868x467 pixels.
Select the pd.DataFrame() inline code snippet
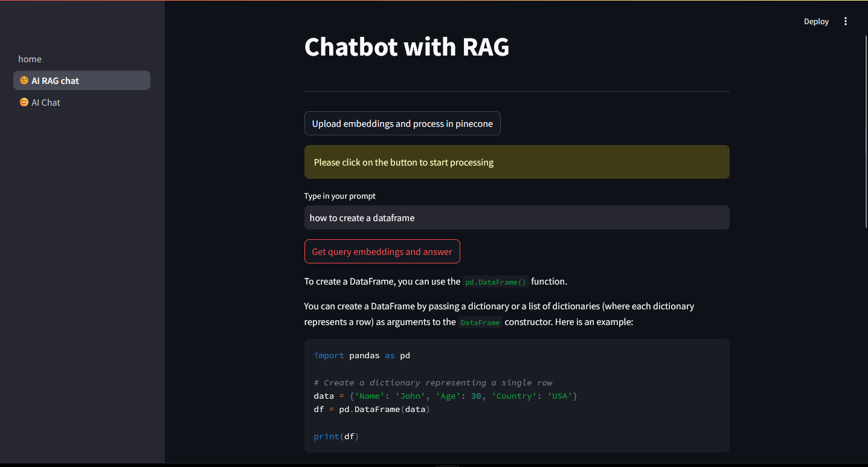[495, 282]
